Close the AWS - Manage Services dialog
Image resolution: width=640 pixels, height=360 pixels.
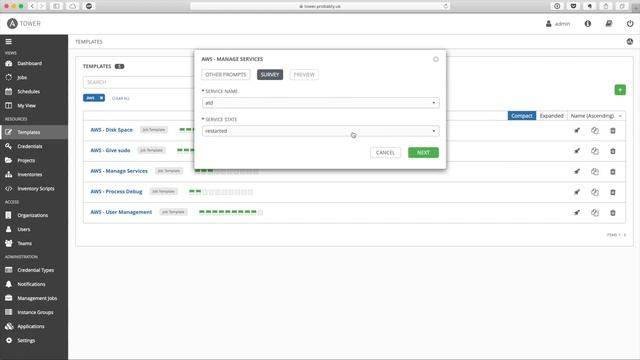[x=436, y=59]
